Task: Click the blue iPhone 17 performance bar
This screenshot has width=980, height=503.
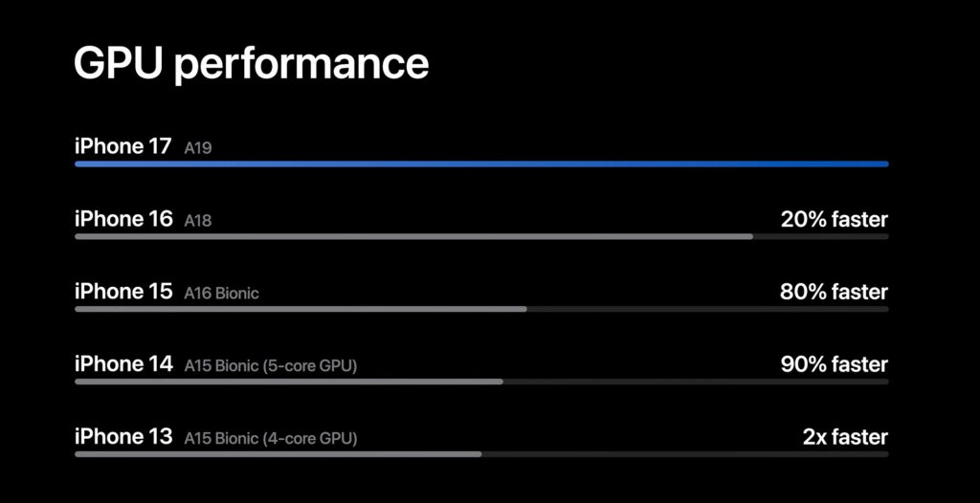Action: pos(481,164)
